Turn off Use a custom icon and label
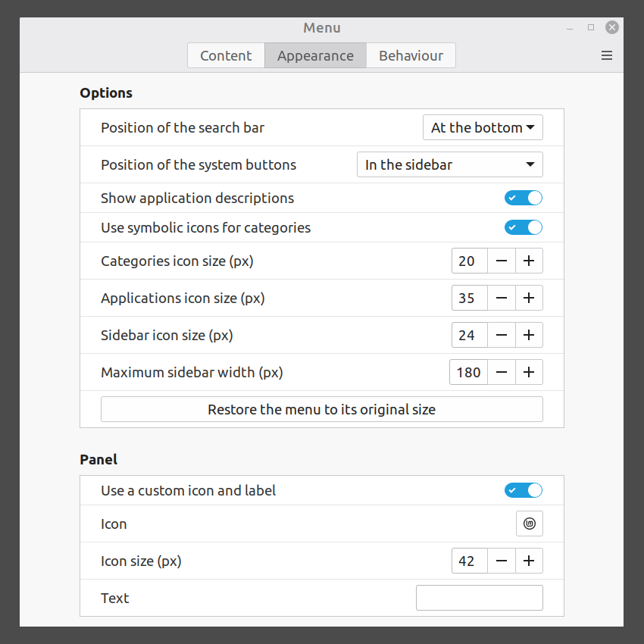Image resolution: width=644 pixels, height=644 pixels. click(x=524, y=490)
